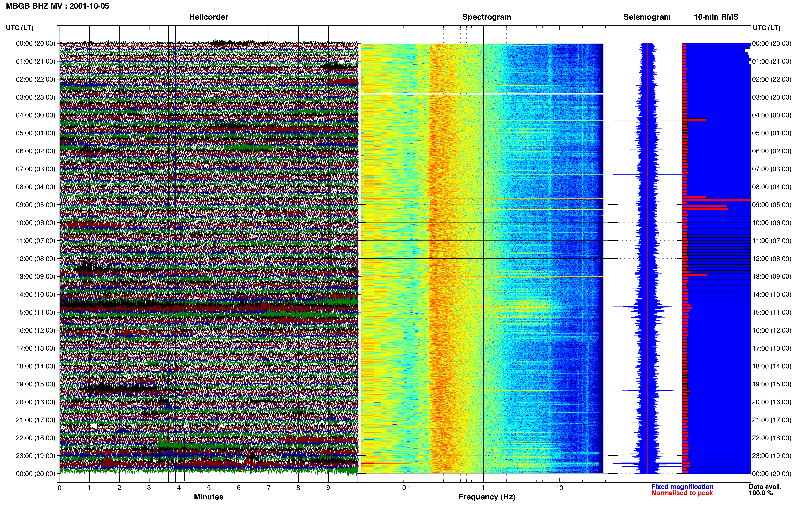Click the 'Fixed magnification' legend text
This screenshot has width=812, height=508.
(x=682, y=486)
